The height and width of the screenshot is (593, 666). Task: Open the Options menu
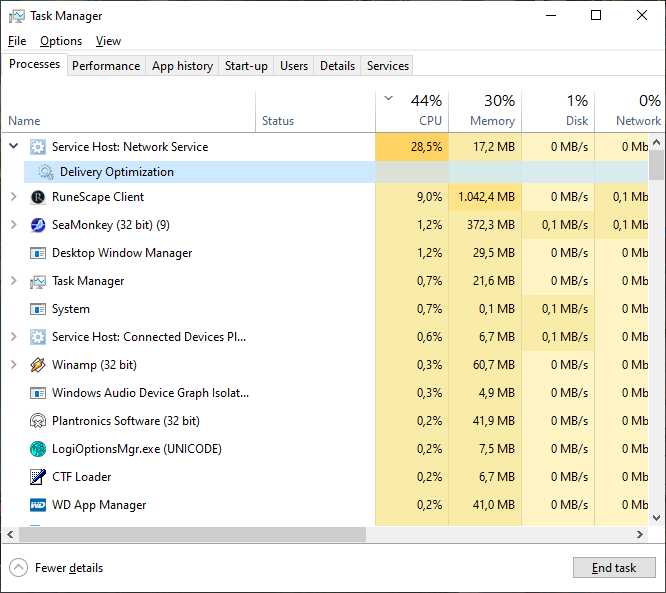[x=61, y=41]
